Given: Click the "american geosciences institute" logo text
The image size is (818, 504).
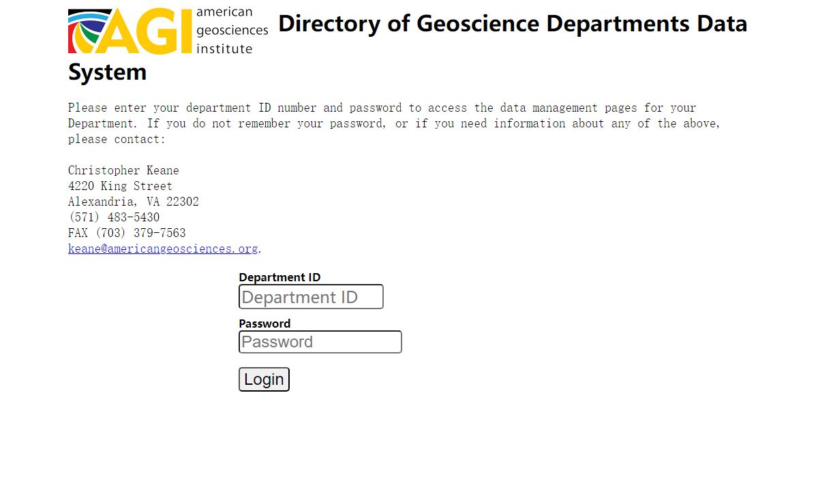Looking at the screenshot, I should (x=232, y=31).
